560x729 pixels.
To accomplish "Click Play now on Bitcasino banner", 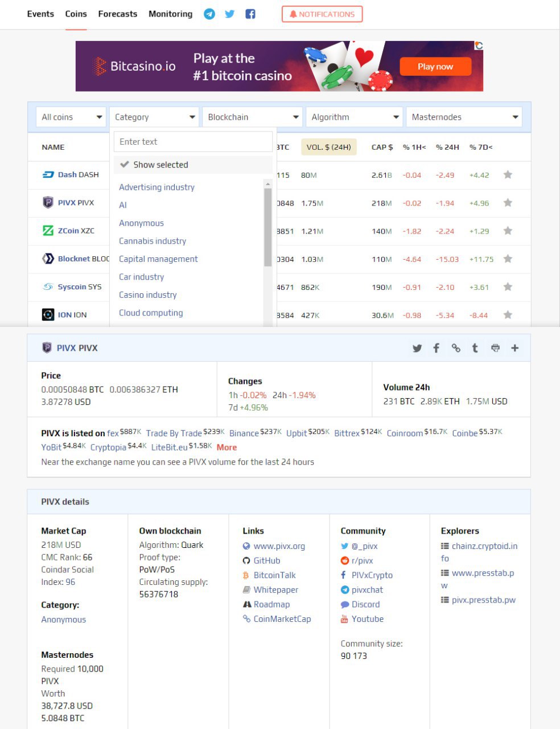I will pos(435,67).
